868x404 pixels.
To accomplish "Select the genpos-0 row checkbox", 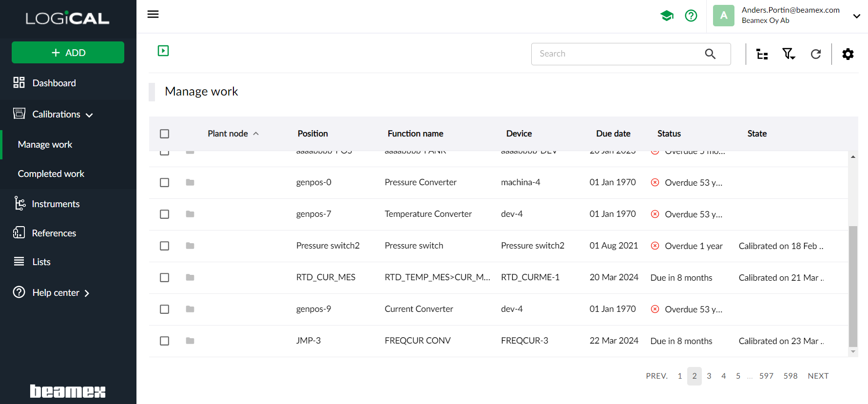I will [165, 182].
